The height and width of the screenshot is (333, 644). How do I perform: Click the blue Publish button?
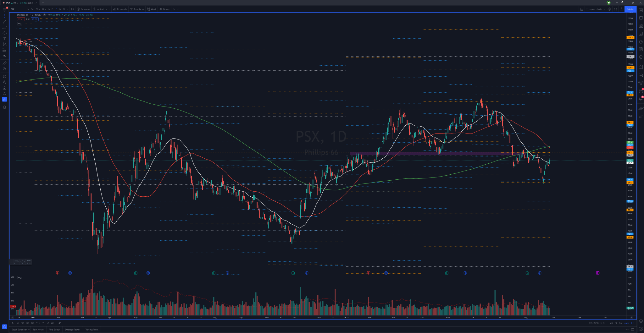pos(630,9)
